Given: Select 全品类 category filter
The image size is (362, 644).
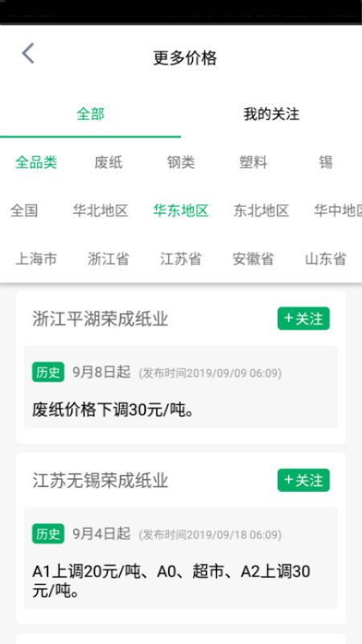Looking at the screenshot, I should point(36,163).
